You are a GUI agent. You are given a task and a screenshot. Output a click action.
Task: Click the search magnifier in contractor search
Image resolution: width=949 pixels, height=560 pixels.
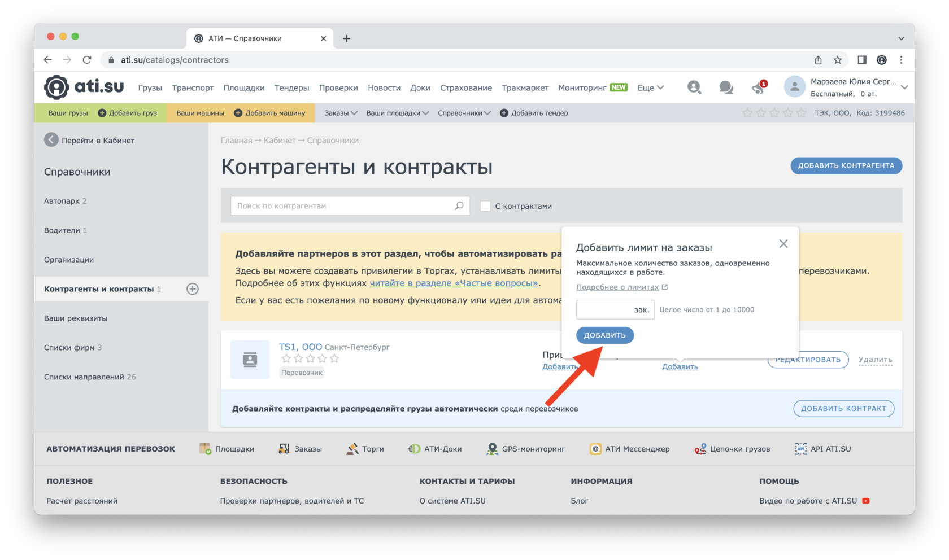459,206
